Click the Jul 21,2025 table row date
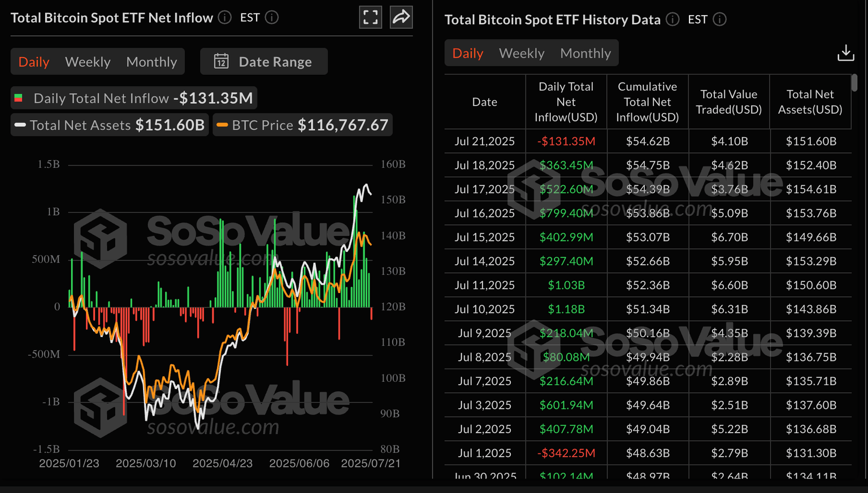Screen dimensions: 868x493 coord(484,141)
